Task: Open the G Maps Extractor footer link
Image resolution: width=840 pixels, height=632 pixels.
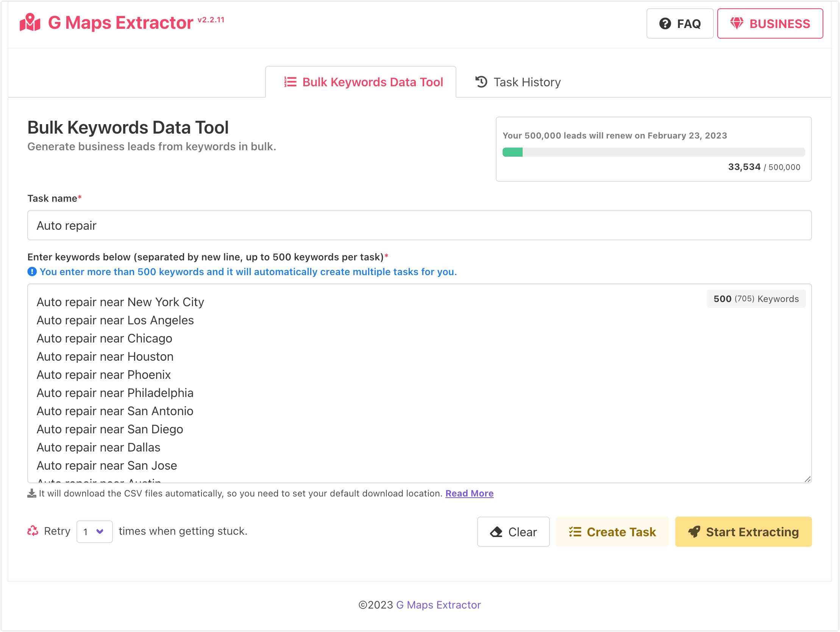Action: pyautogui.click(x=438, y=605)
